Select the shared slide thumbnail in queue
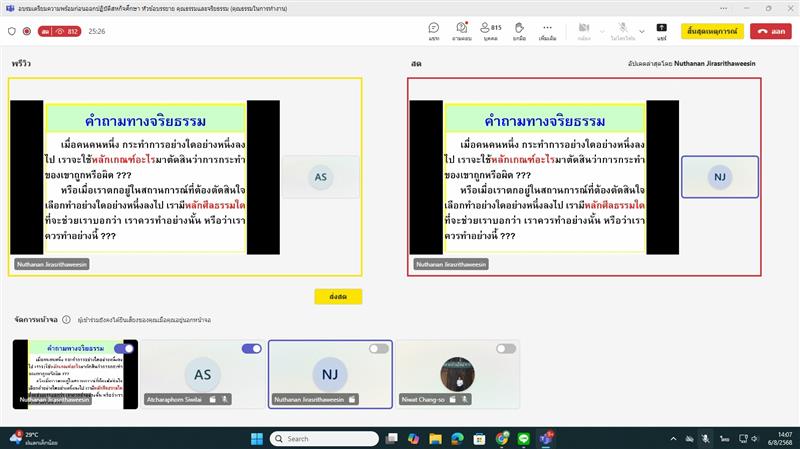 [75, 373]
